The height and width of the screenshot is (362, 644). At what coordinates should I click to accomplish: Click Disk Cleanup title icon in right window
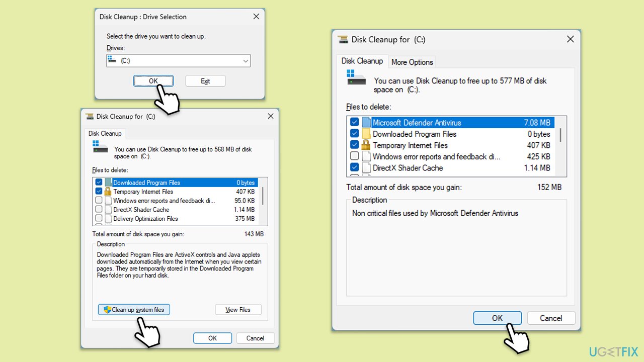click(343, 39)
